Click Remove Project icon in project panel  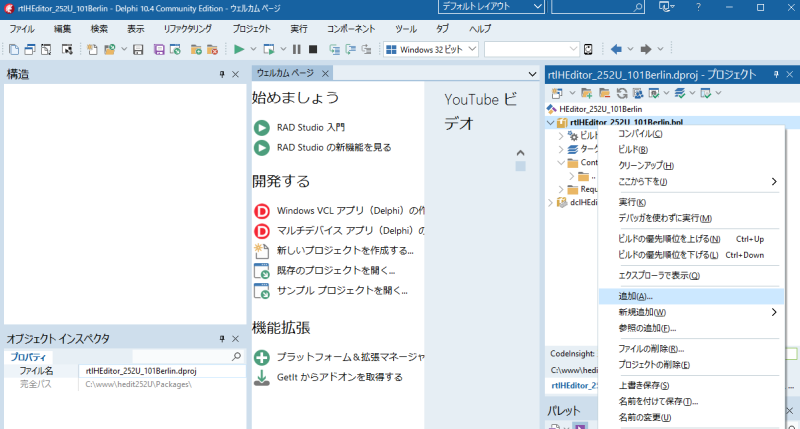coord(604,93)
